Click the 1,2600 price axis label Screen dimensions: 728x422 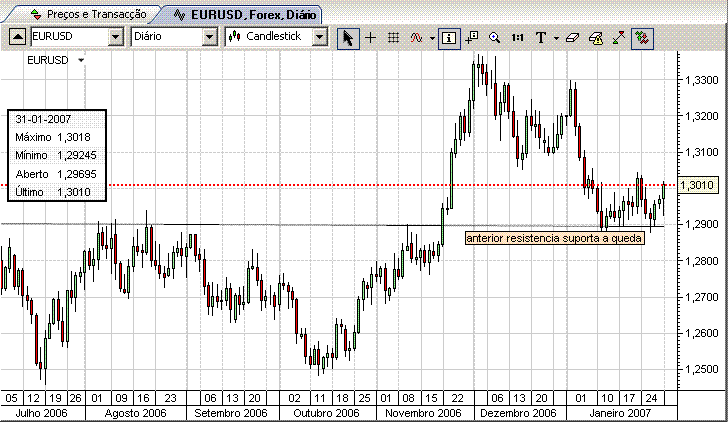coord(701,333)
